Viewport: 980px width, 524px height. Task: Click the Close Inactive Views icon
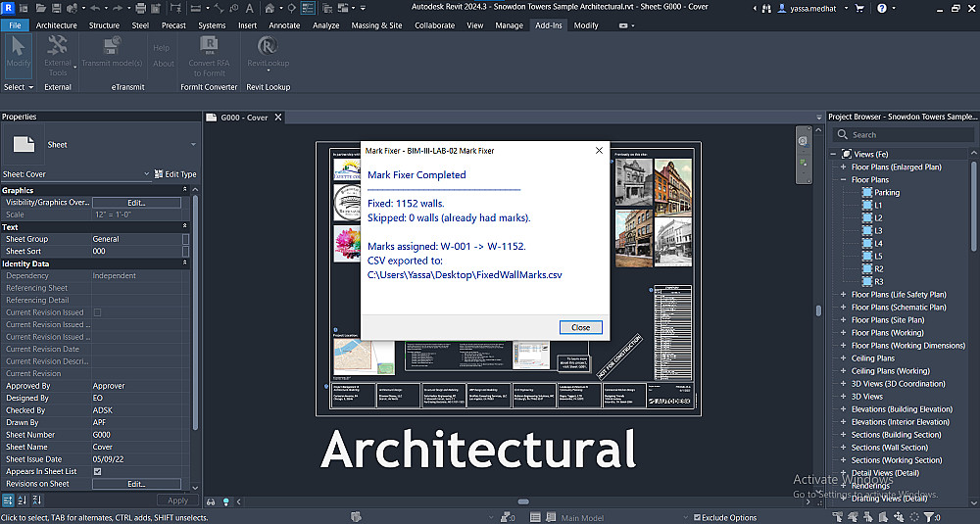[x=327, y=8]
